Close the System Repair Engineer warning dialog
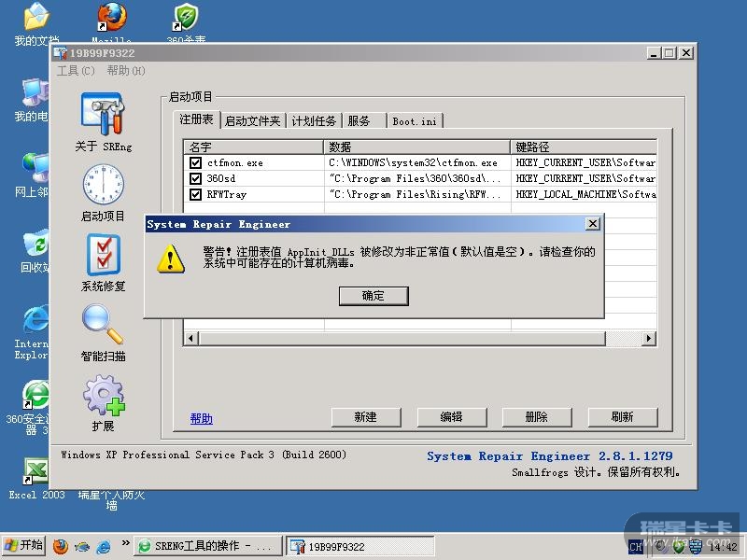Viewport: 747px width, 560px height. pyautogui.click(x=592, y=224)
